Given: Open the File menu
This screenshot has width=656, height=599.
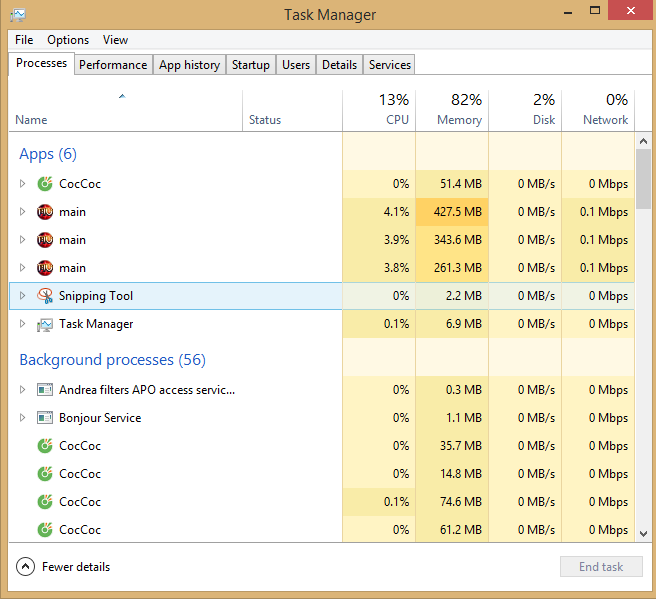Looking at the screenshot, I should [24, 40].
